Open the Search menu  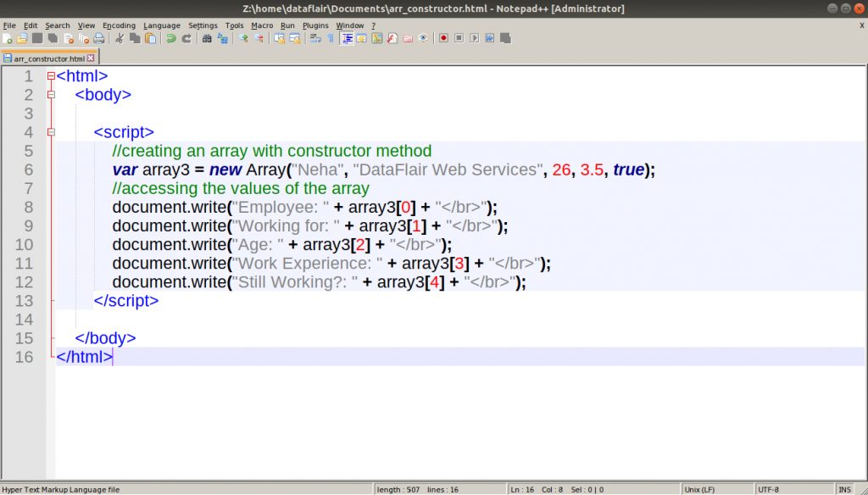point(58,25)
